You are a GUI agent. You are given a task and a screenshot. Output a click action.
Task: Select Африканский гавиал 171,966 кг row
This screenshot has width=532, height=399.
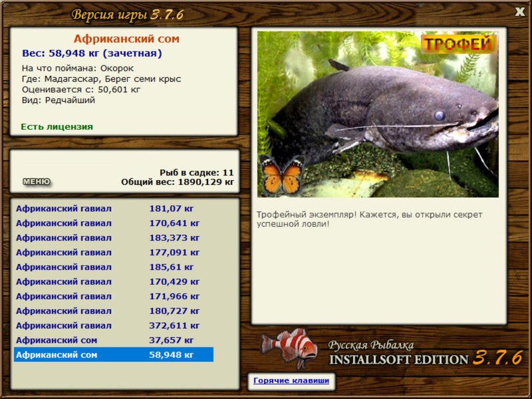click(114, 296)
